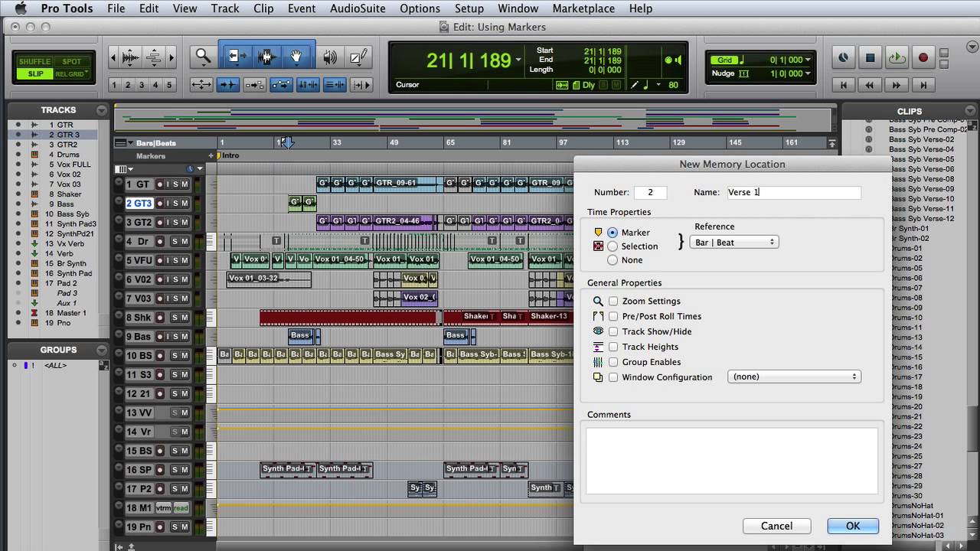Click the Go to End button
The image size is (980, 551).
[x=923, y=85]
